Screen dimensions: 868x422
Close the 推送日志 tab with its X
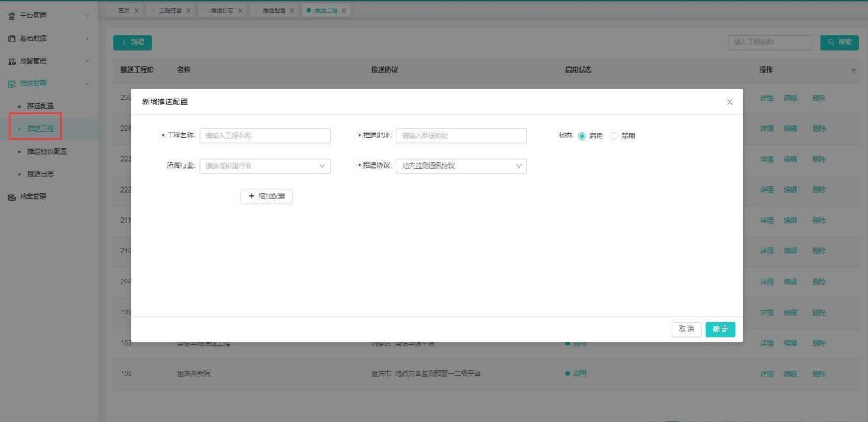pyautogui.click(x=240, y=10)
